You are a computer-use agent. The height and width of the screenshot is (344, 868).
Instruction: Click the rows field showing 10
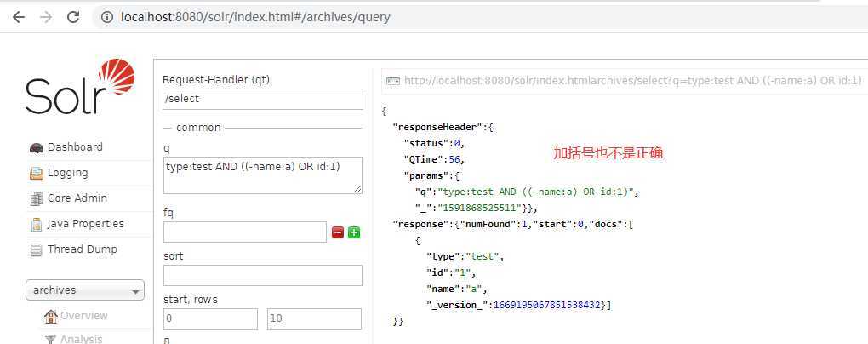point(313,319)
